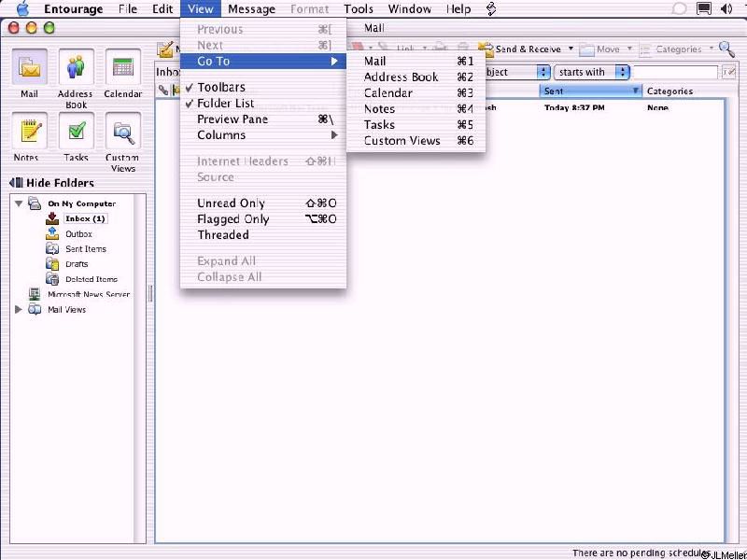Click the Go To menu item
The width and height of the screenshot is (747, 560).
(x=263, y=61)
